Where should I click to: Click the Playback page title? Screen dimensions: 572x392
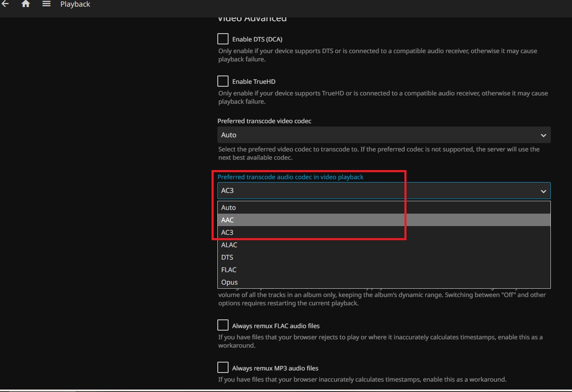75,5
